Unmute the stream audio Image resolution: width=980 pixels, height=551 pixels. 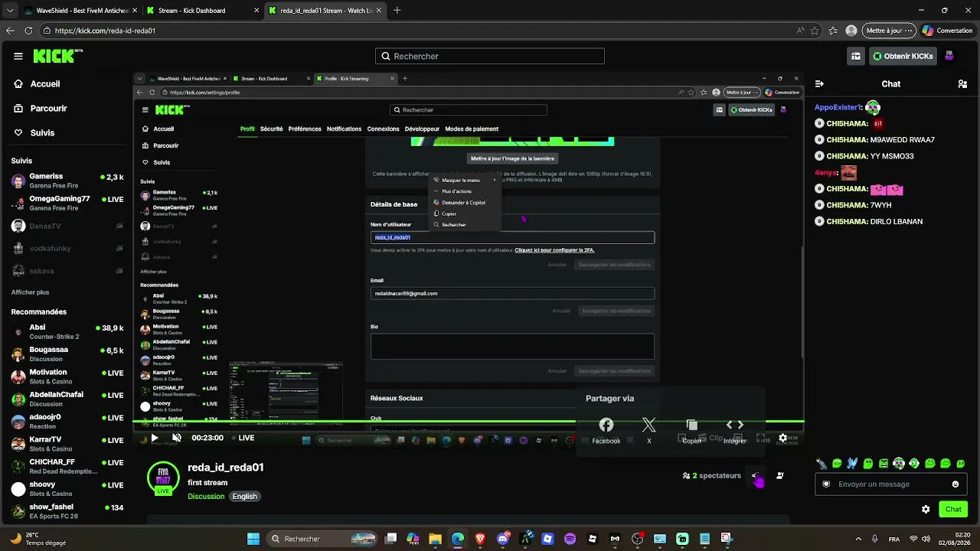coord(177,439)
